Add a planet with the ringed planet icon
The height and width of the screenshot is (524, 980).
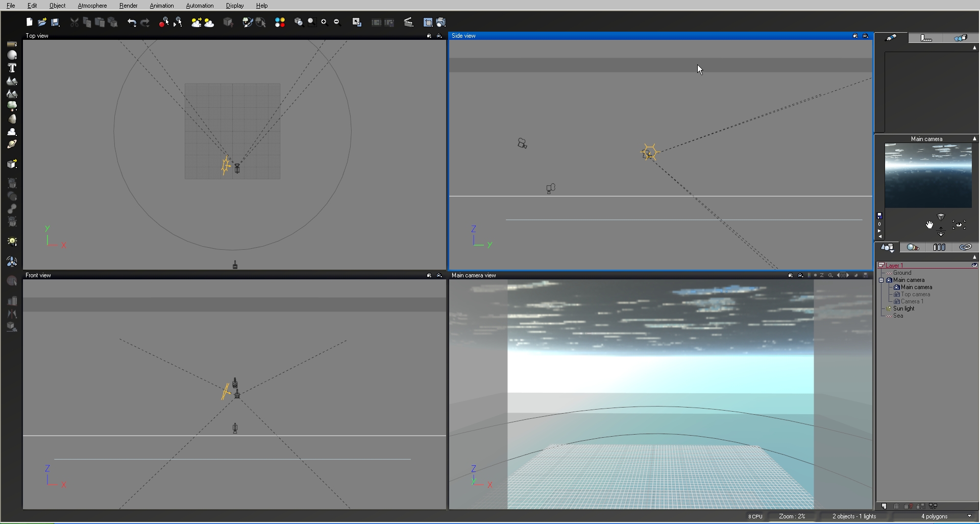tap(12, 145)
